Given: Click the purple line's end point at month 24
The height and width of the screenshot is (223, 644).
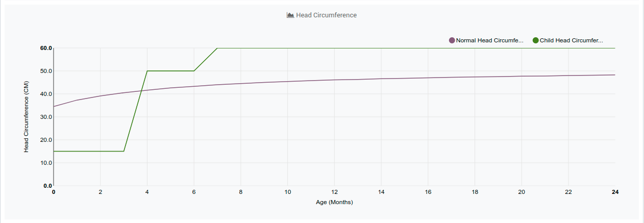Looking at the screenshot, I should tap(615, 75).
